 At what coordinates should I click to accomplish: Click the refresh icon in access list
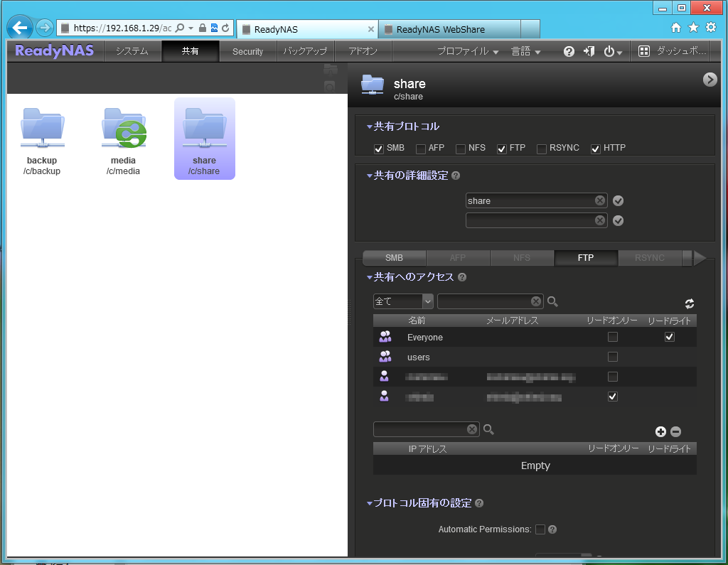(x=689, y=303)
